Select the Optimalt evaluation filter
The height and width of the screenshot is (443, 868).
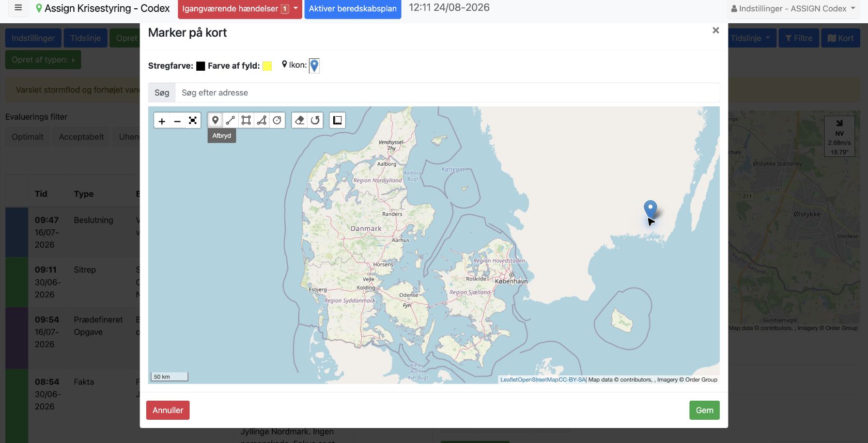27,137
